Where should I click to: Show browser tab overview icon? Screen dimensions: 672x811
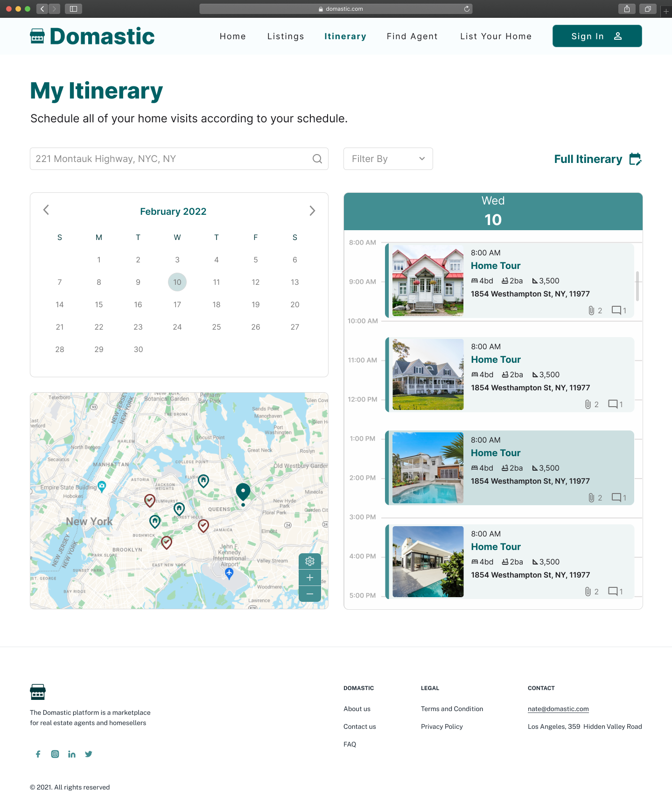click(x=648, y=9)
